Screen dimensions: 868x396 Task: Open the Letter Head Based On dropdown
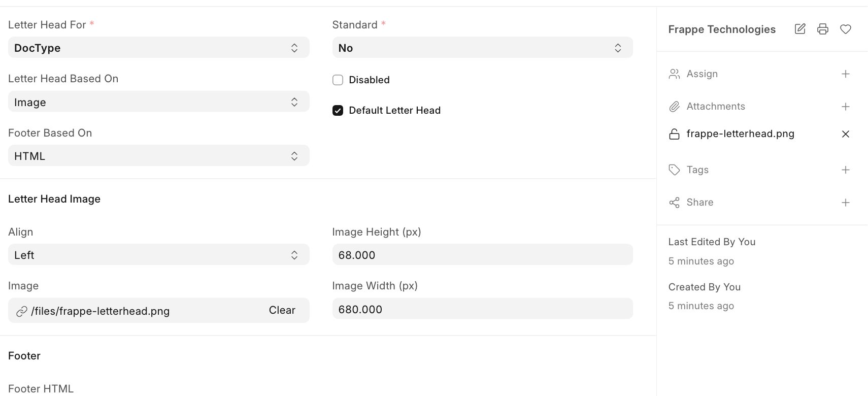click(x=158, y=102)
